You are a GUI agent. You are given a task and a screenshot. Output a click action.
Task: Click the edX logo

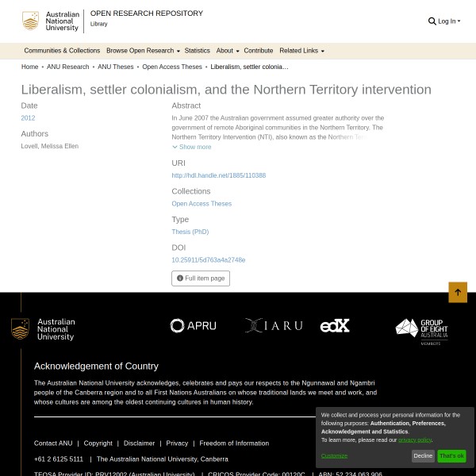335,325
